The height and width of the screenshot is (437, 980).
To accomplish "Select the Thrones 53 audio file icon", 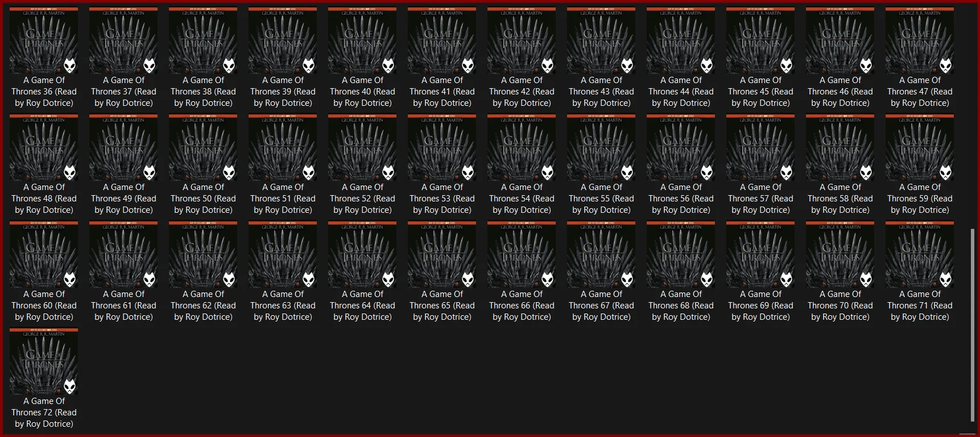I will click(x=442, y=148).
